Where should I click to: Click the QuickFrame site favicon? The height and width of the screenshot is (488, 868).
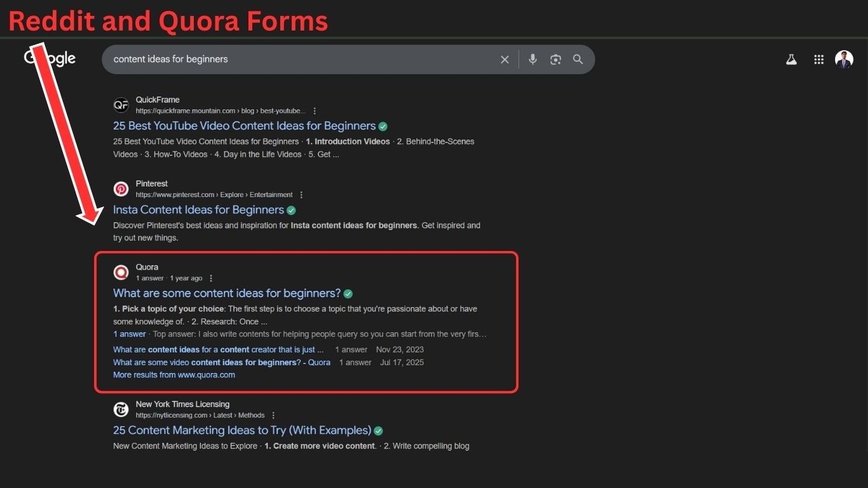pos(121,105)
